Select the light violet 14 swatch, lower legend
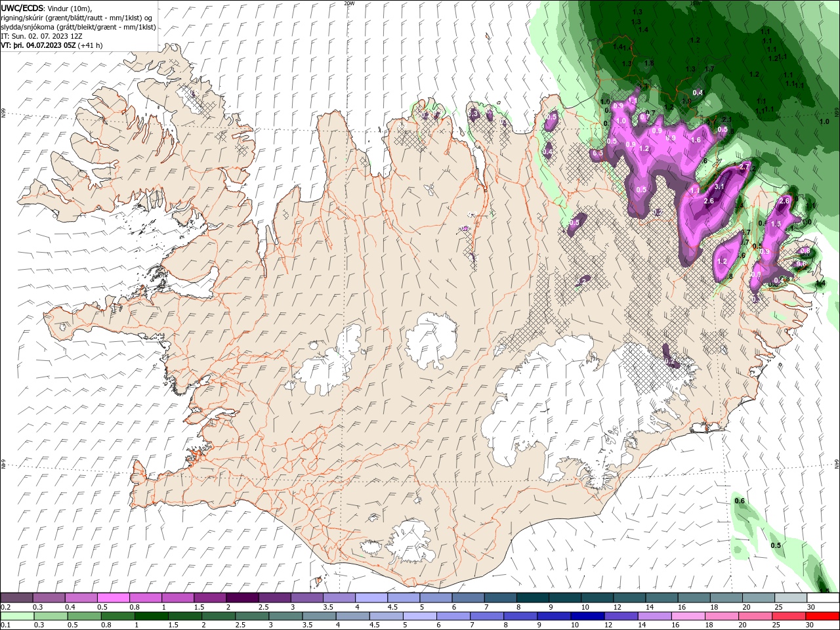 click(x=654, y=616)
